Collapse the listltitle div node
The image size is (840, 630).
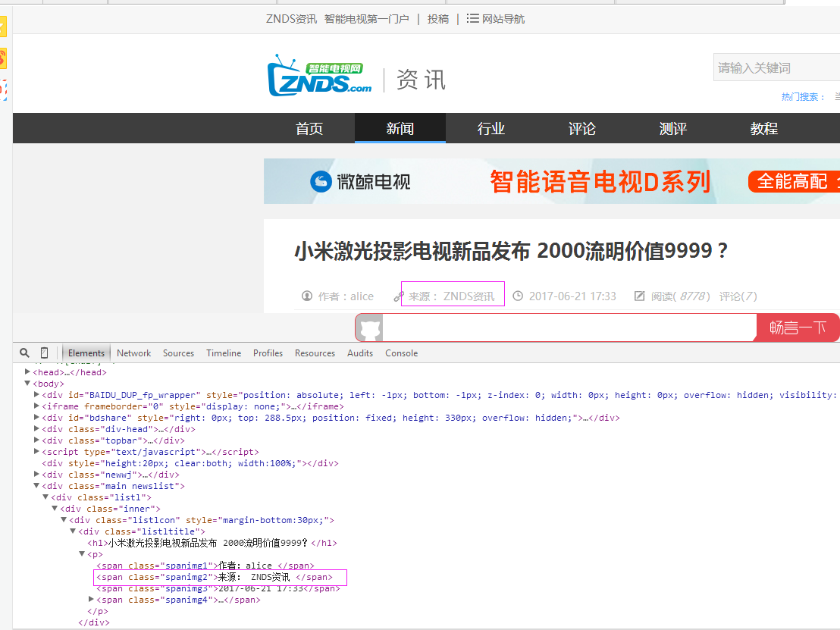pos(73,531)
